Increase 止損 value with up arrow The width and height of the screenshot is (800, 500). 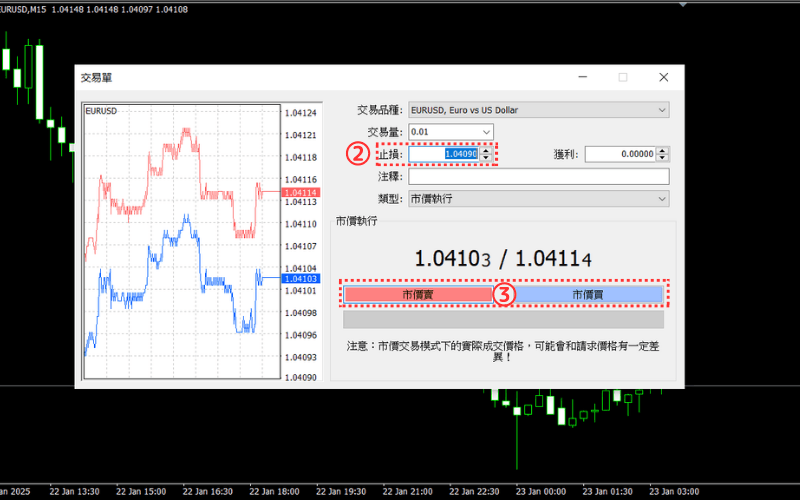pyautogui.click(x=486, y=150)
